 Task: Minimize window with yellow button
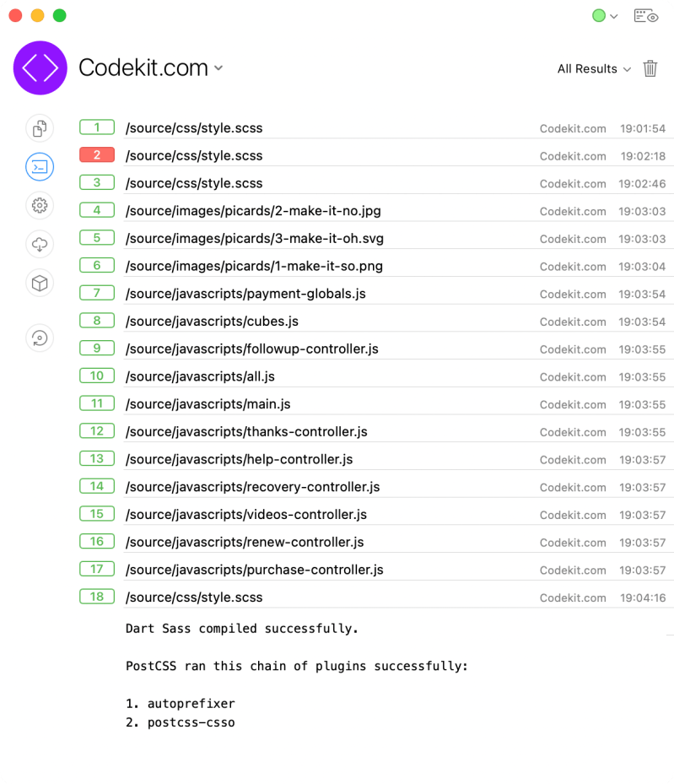coord(37,15)
